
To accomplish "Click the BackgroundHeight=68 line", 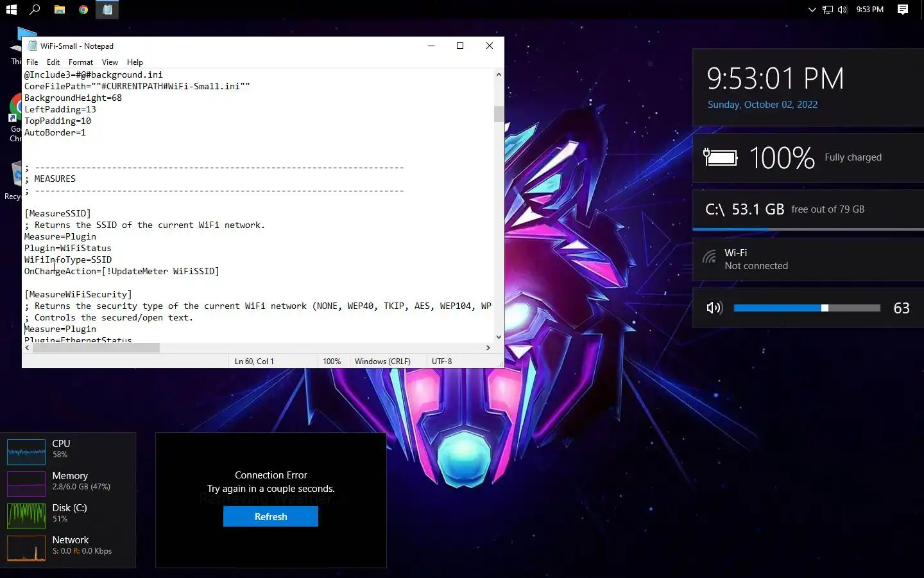I will [73, 98].
